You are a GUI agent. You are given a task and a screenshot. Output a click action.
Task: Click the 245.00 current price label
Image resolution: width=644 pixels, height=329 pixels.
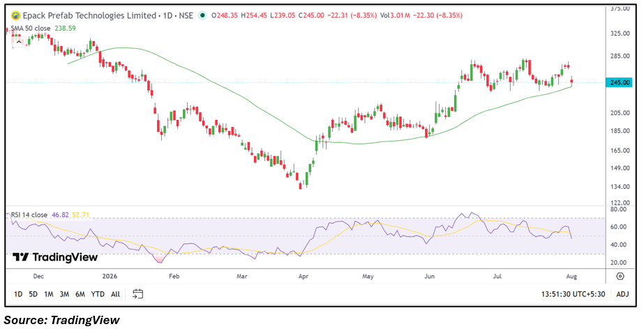pos(619,82)
